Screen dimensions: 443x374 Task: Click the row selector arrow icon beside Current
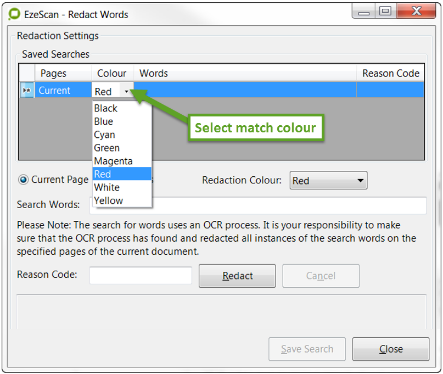tap(27, 90)
